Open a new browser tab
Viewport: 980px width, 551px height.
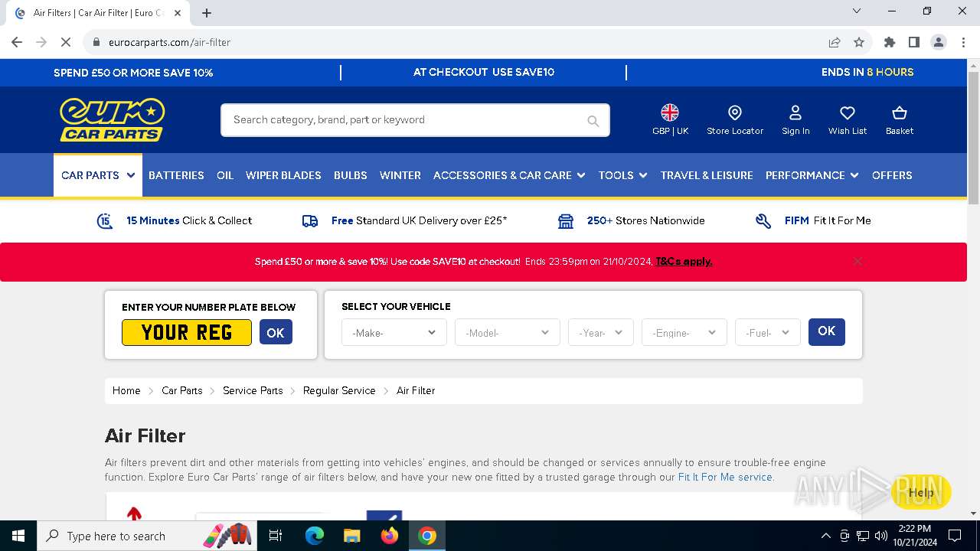(x=207, y=13)
